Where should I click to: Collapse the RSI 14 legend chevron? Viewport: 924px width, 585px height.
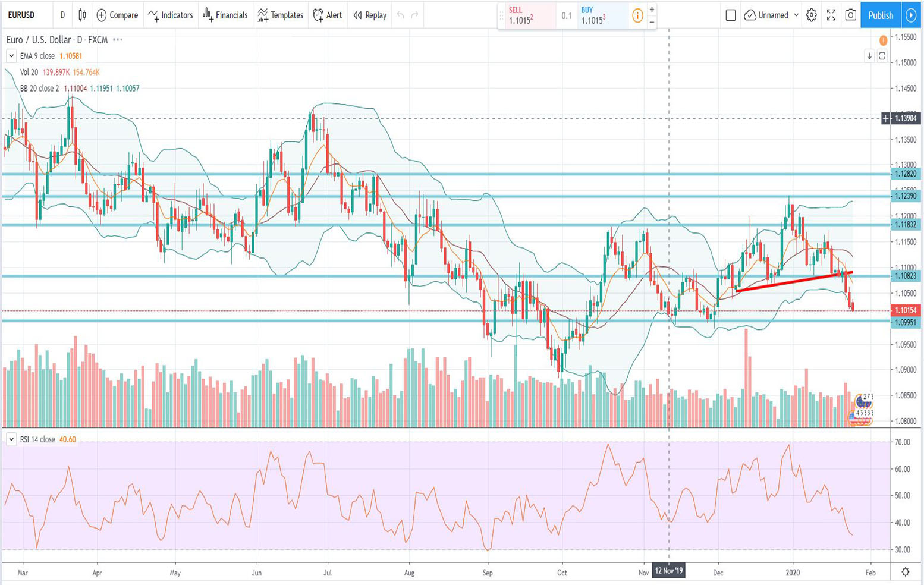[x=11, y=439]
